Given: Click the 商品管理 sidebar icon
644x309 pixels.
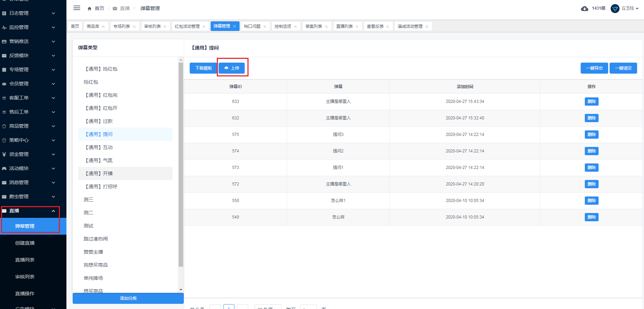Looking at the screenshot, I should coord(4,126).
